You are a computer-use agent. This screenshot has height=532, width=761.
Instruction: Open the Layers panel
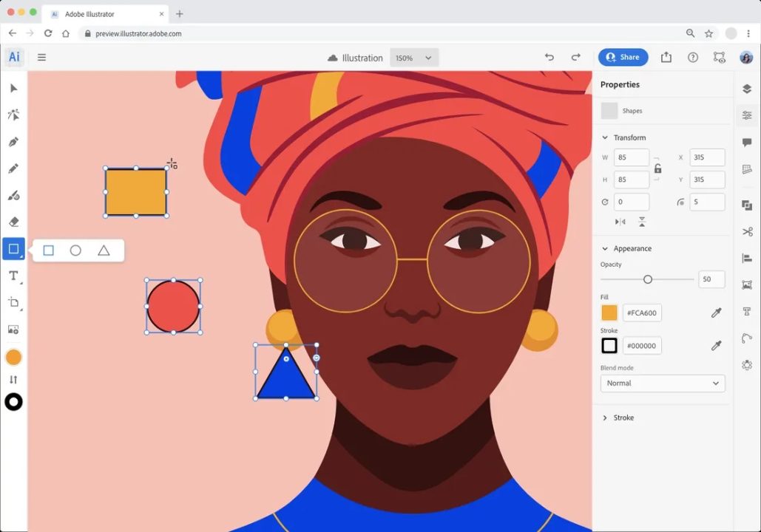coord(748,88)
